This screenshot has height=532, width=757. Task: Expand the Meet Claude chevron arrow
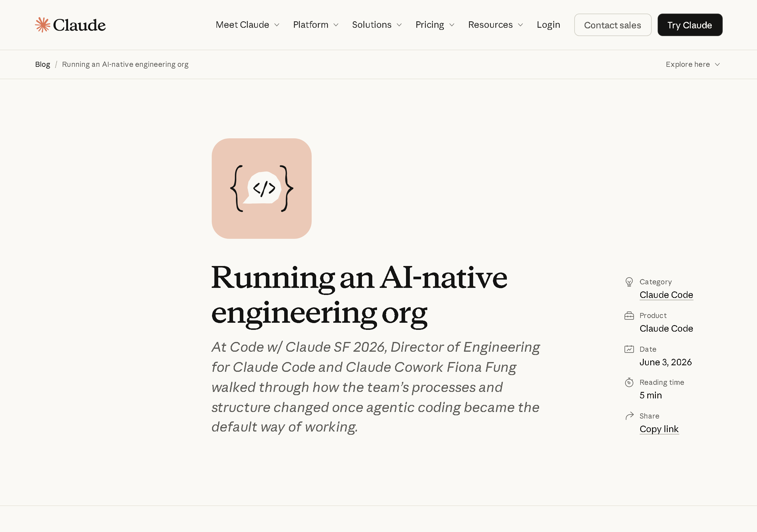277,25
